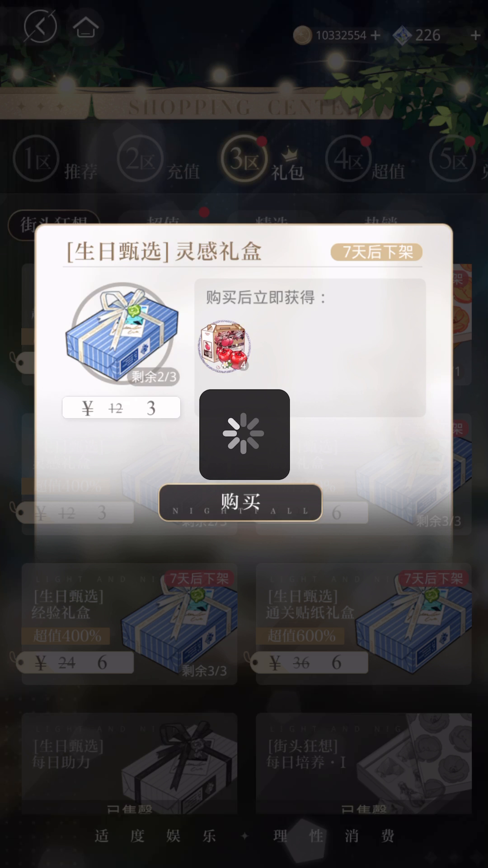This screenshot has height=868, width=488.
Task: Tap the blue diamond currency icon
Action: click(x=402, y=35)
